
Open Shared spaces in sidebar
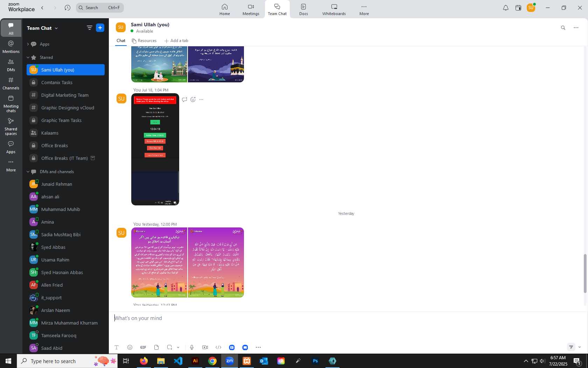[x=11, y=127]
